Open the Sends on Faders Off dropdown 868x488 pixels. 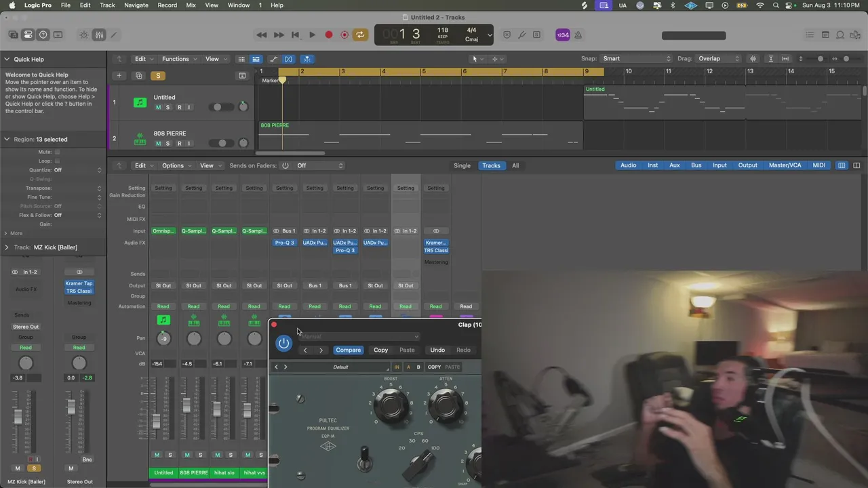319,165
